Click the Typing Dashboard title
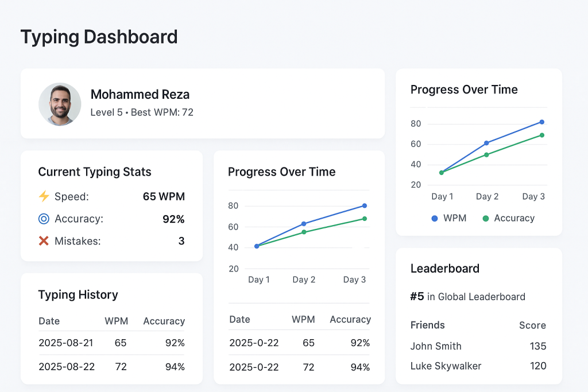The width and height of the screenshot is (588, 392). pos(99,37)
